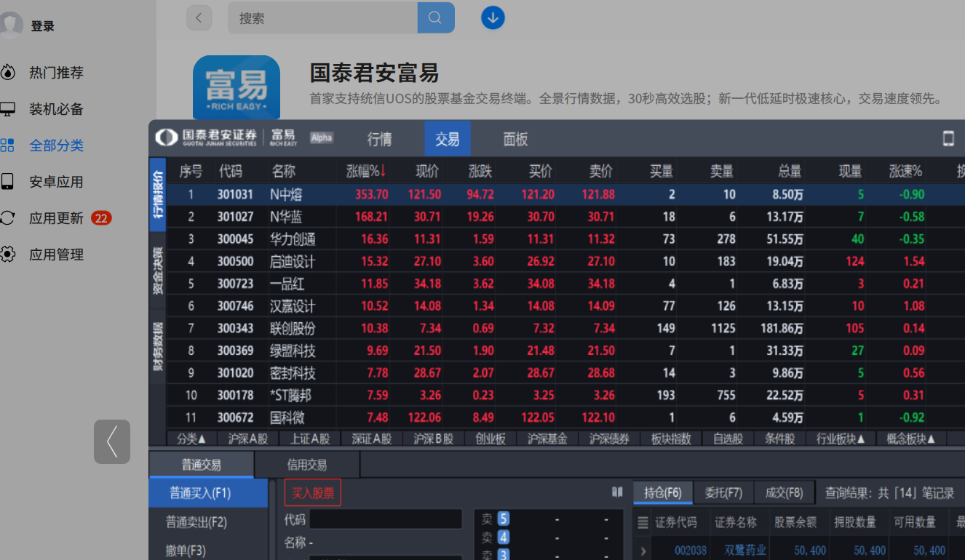The width and height of the screenshot is (965, 560).
Task: Select 撤单(F3) in the trade menu
Action: click(x=209, y=551)
